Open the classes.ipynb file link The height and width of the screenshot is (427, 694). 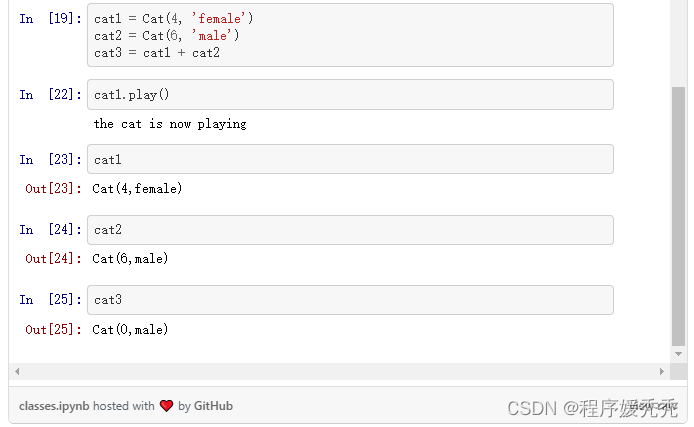[54, 406]
